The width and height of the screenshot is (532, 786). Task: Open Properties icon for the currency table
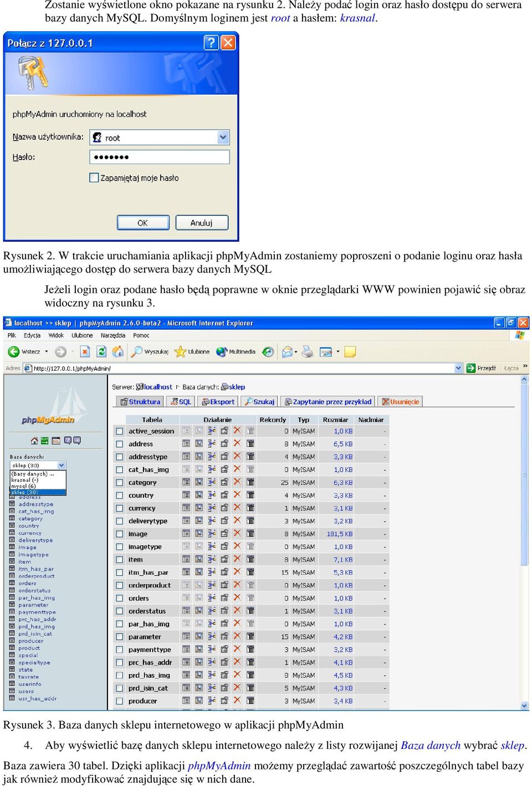coord(224,508)
